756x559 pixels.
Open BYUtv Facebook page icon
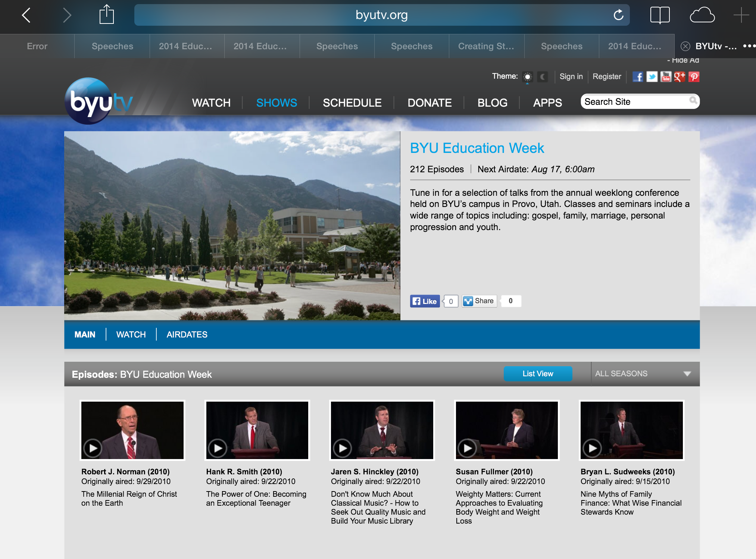[638, 77]
